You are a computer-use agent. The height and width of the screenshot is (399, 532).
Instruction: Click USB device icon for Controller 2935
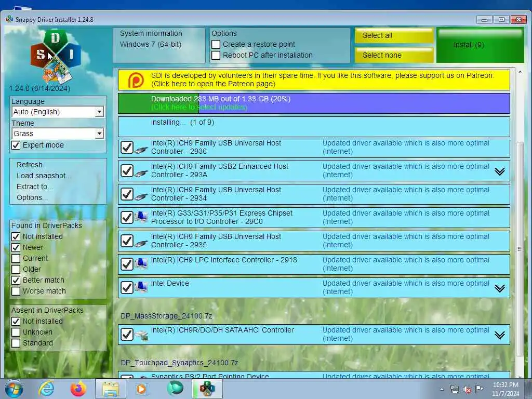(141, 243)
